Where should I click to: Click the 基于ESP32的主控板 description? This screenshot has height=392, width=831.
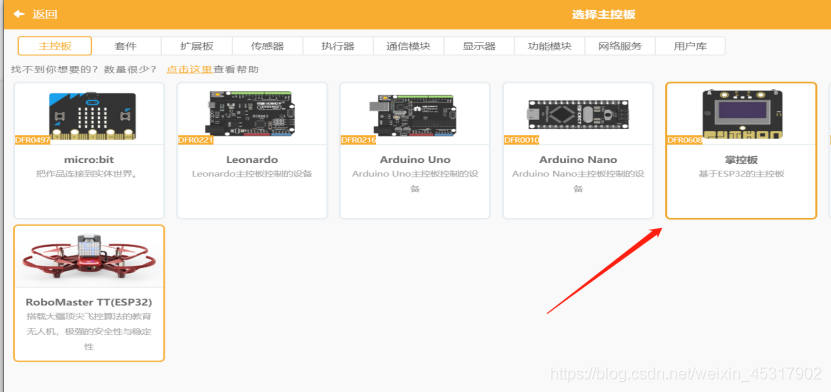tap(741, 174)
